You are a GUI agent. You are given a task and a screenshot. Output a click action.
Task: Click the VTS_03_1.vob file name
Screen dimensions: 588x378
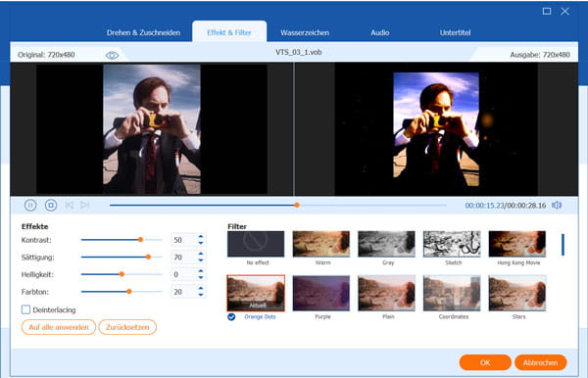pos(299,52)
